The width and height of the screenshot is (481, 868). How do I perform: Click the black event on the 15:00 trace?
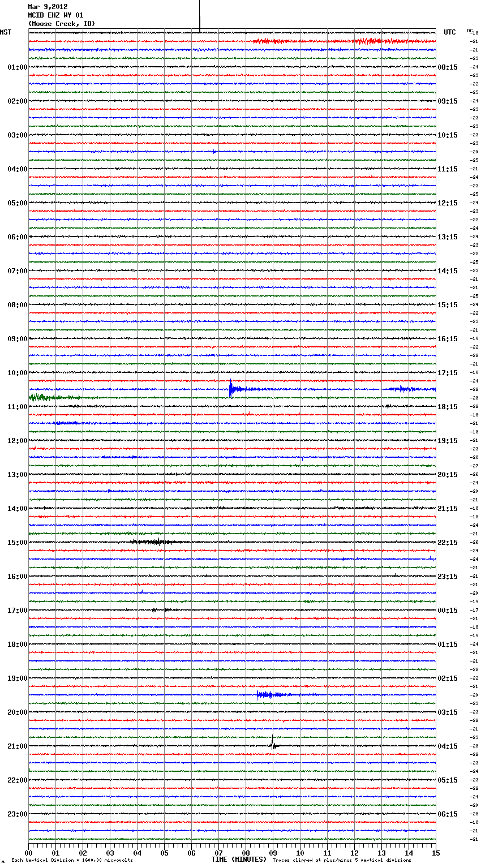click(x=160, y=542)
